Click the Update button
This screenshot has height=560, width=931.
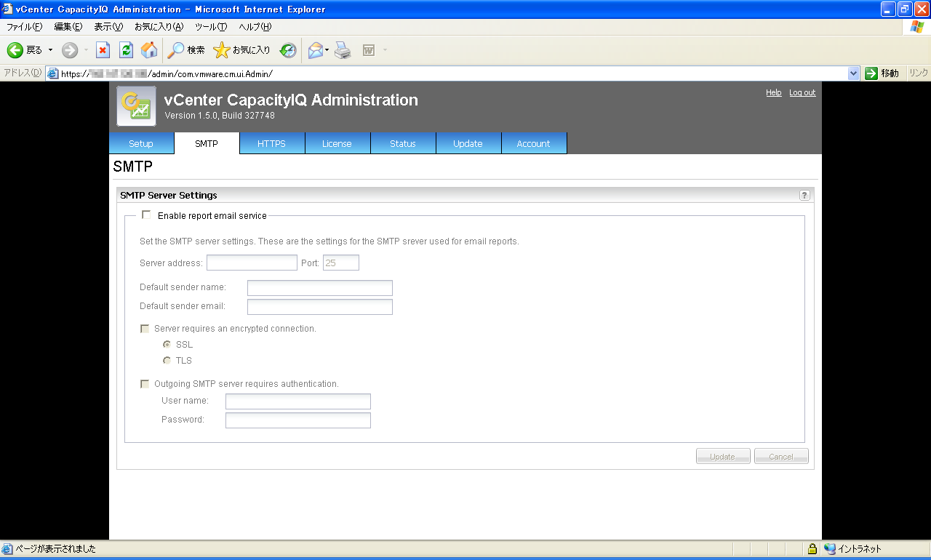tap(723, 456)
